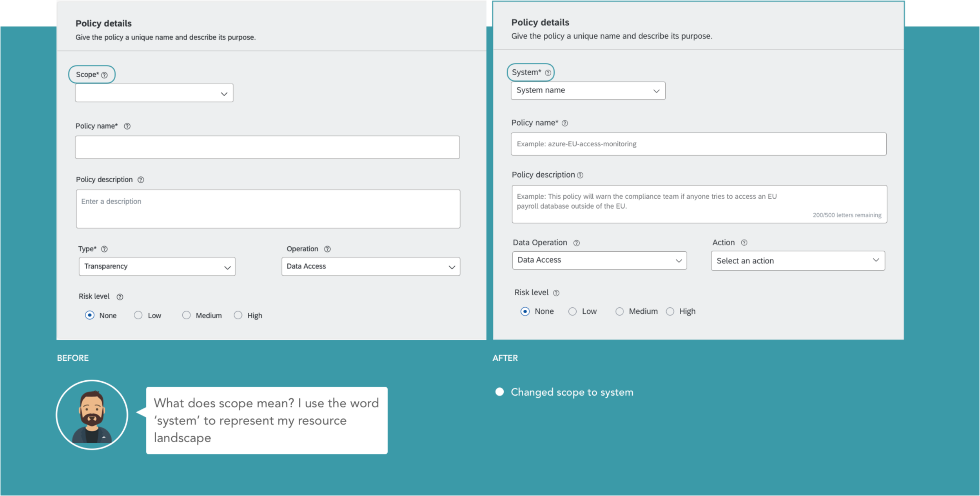Expand the Scope dropdown menu
This screenshot has width=980, height=496.
[154, 93]
